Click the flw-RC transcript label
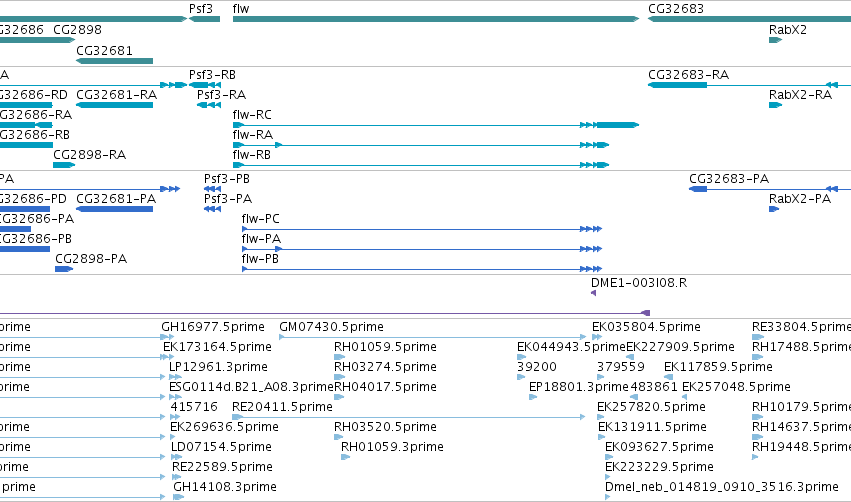Screen dimensions: 851x502 point(252,115)
